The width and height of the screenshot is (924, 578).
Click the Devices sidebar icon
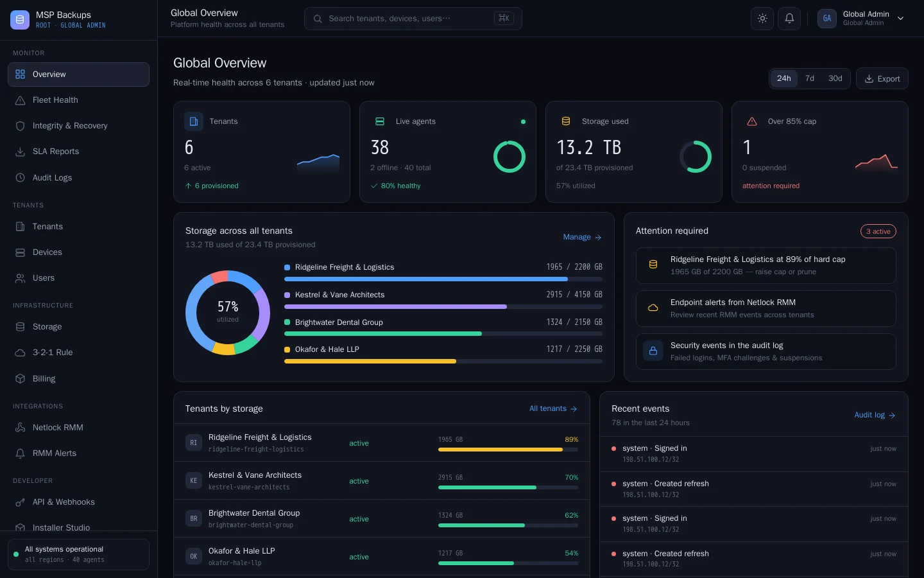[x=20, y=252]
